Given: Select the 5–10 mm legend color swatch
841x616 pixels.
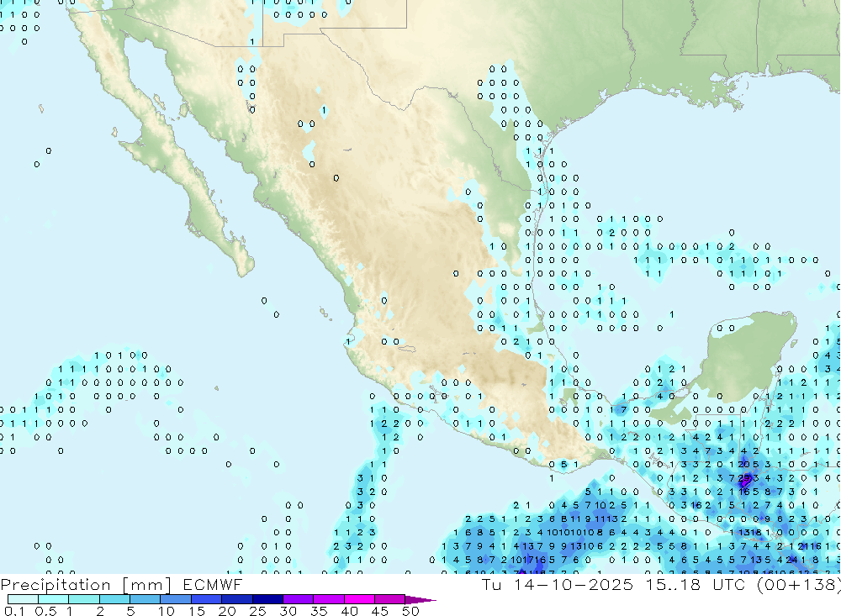Looking at the screenshot, I should [145, 599].
